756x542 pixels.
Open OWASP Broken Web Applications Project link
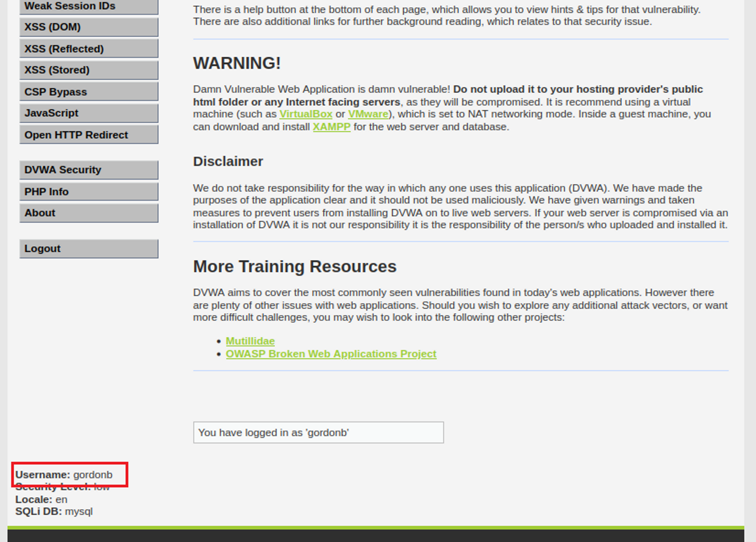[x=331, y=354]
